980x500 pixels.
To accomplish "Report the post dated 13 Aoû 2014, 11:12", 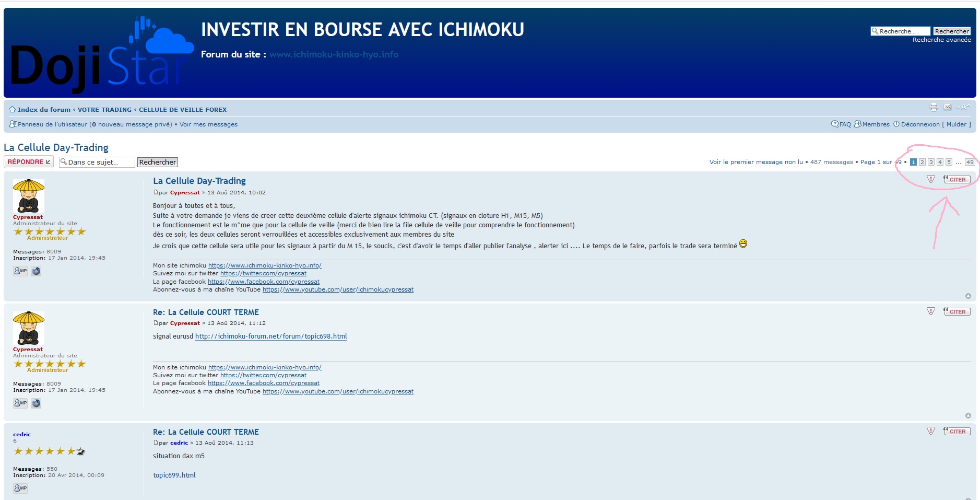I will point(930,311).
